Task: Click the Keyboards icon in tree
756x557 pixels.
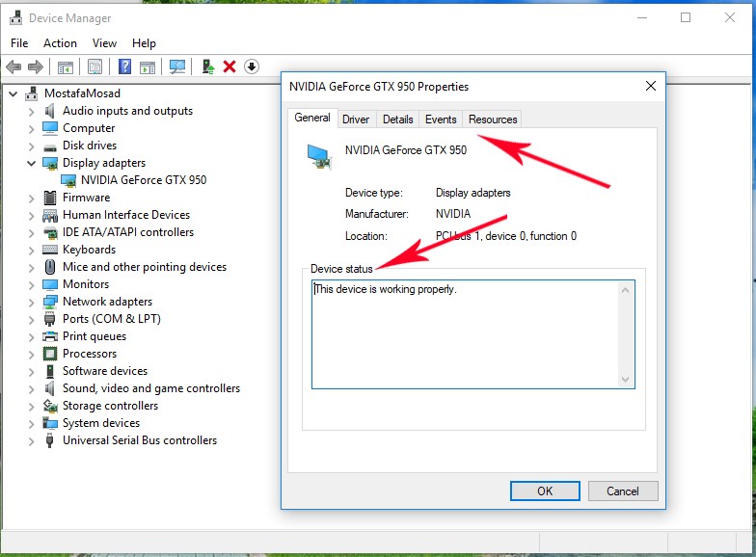Action: (50, 250)
